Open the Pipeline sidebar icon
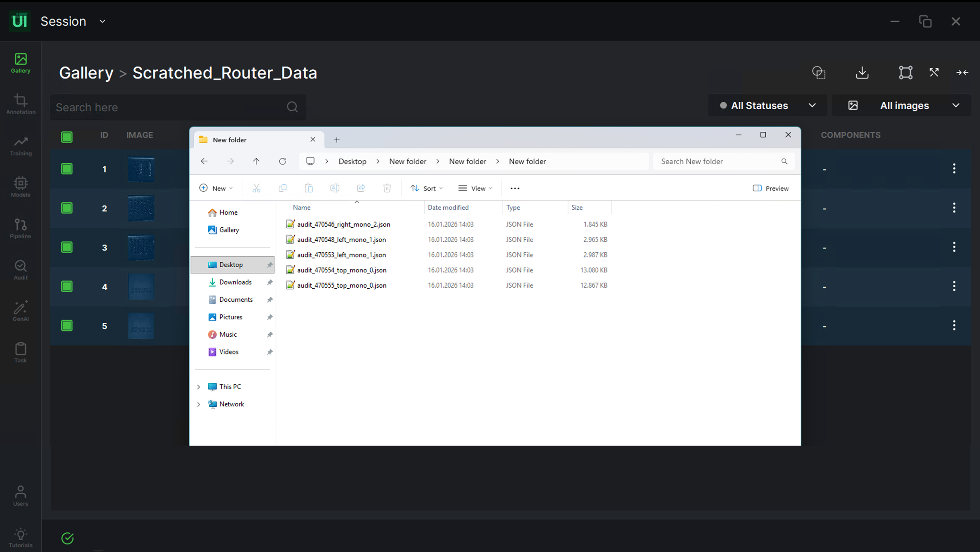This screenshot has width=980, height=552. (x=20, y=228)
